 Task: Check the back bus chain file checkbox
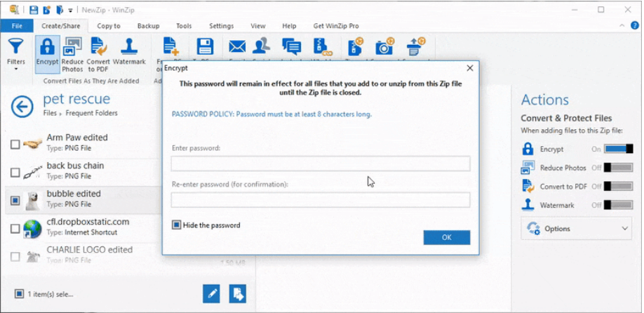tap(15, 172)
